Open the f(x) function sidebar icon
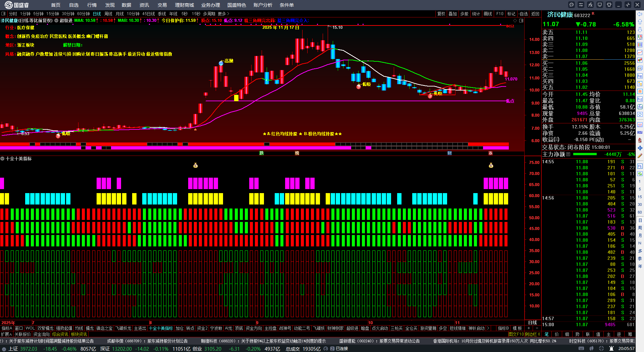644x352 pixels. 640,107
